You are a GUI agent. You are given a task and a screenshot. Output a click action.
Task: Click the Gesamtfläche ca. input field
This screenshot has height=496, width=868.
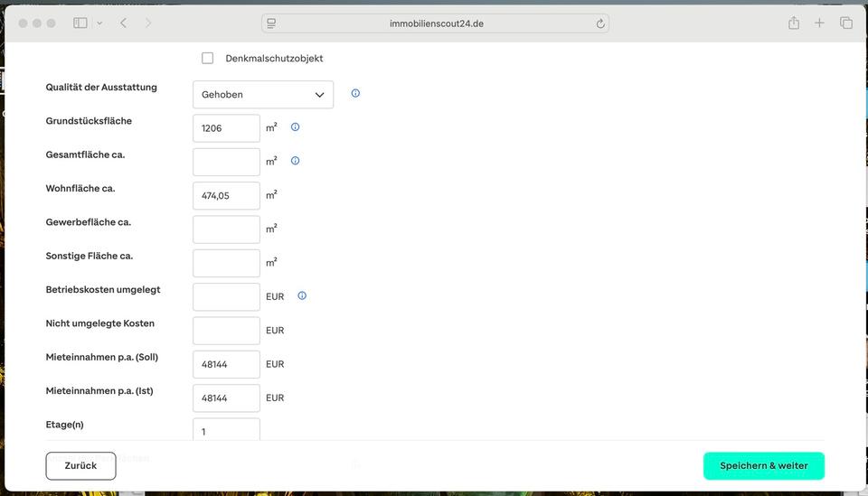[226, 162]
